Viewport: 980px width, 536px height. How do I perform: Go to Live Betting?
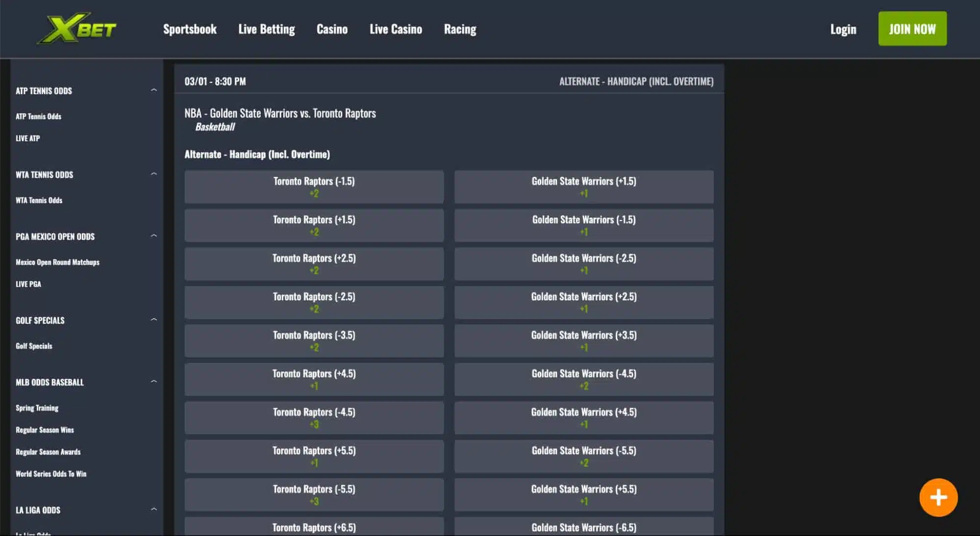266,29
